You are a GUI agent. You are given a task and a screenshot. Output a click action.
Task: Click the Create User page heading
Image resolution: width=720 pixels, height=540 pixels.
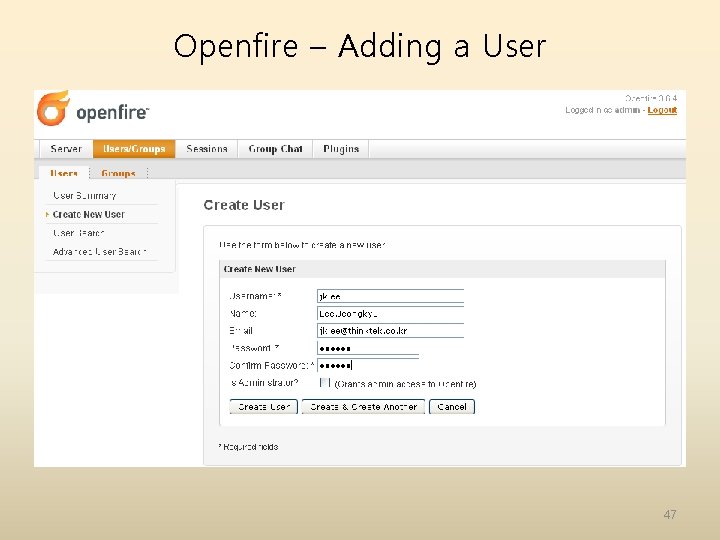pos(244,205)
